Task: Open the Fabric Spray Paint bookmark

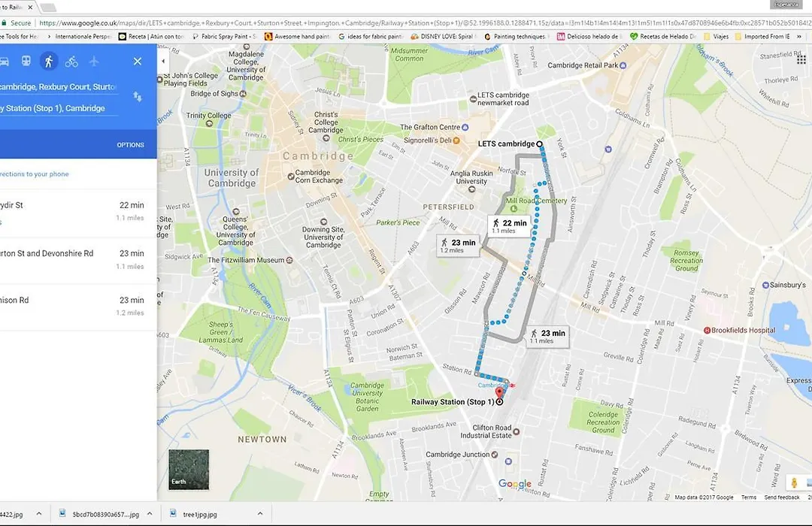Action: [x=224, y=36]
